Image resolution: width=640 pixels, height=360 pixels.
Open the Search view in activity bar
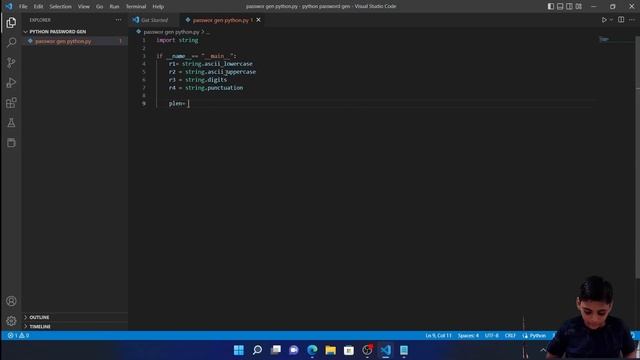(x=11, y=42)
